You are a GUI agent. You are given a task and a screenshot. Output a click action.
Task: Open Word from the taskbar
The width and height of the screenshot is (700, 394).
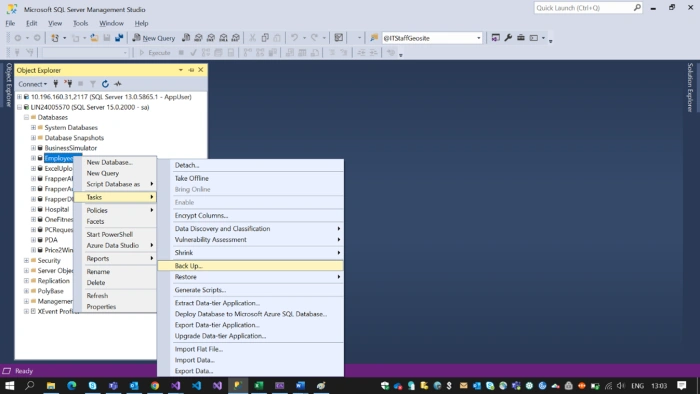click(300, 386)
